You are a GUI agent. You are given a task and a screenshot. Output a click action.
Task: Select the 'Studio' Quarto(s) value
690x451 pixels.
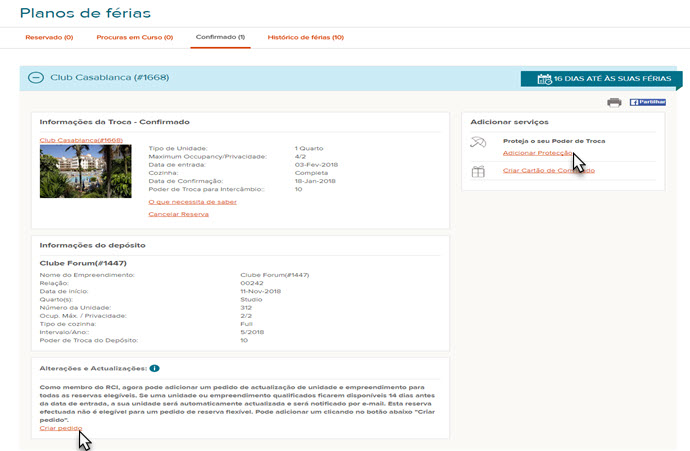251,300
